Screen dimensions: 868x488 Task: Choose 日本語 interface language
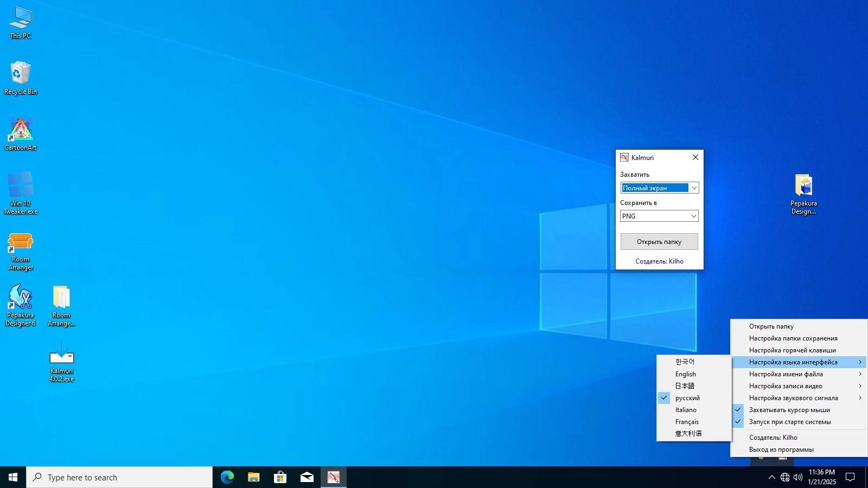pyautogui.click(x=694, y=386)
